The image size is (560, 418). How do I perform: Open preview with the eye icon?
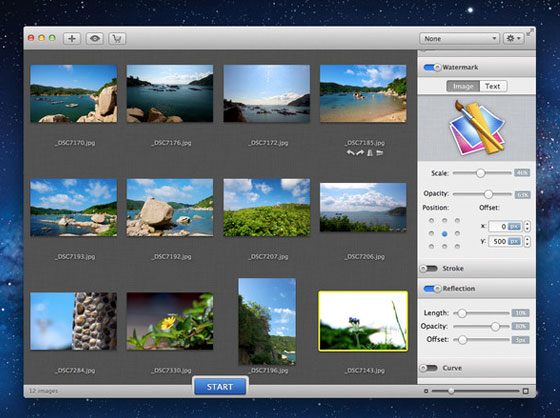95,38
